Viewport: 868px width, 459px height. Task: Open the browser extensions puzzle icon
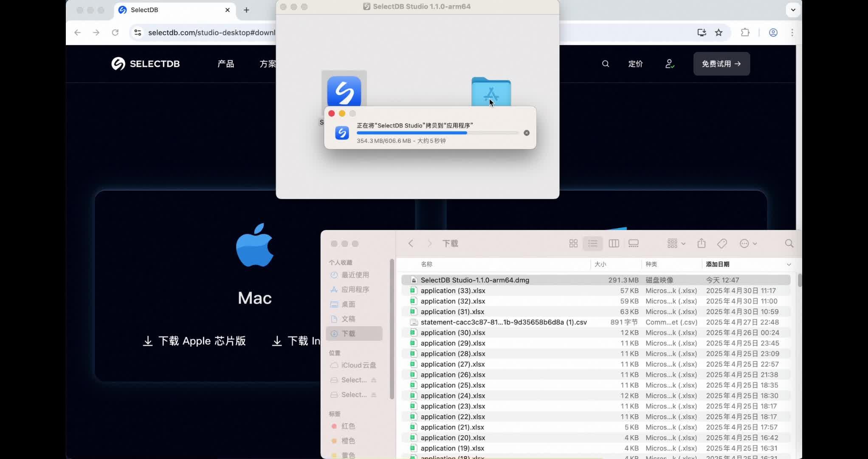pos(745,32)
